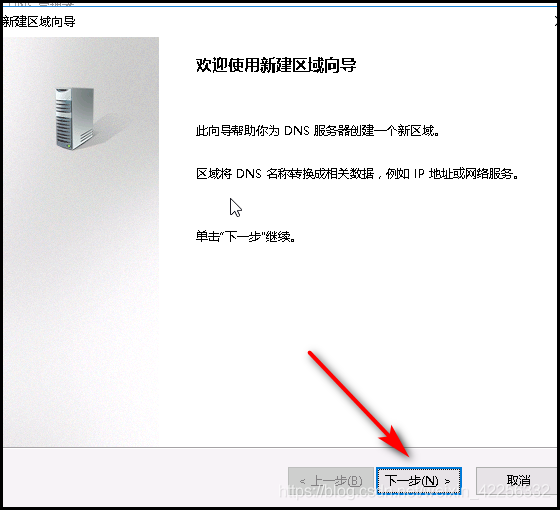The height and width of the screenshot is (510, 560).
Task: Click the 欢迎使用新建区域向导 heading
Action: pyautogui.click(x=276, y=66)
